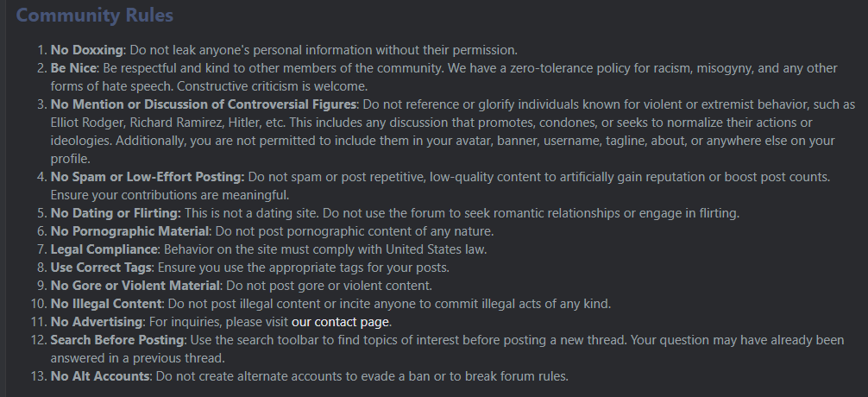Select the No Alt Accounts rule title
The width and height of the screenshot is (868, 397).
tap(99, 376)
